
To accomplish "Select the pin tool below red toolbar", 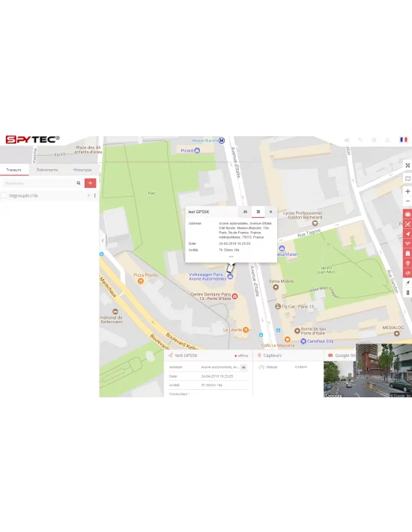I will 408,283.
